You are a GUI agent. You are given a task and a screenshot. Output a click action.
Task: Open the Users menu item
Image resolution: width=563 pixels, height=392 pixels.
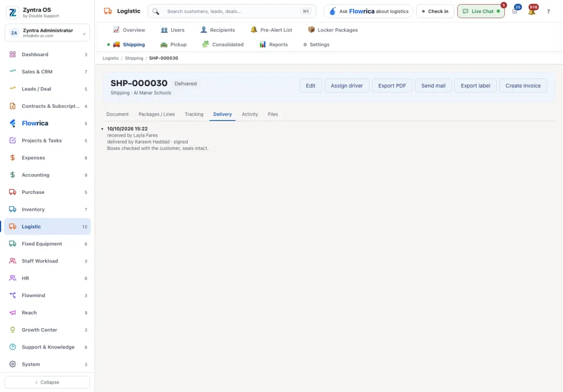coord(172,30)
